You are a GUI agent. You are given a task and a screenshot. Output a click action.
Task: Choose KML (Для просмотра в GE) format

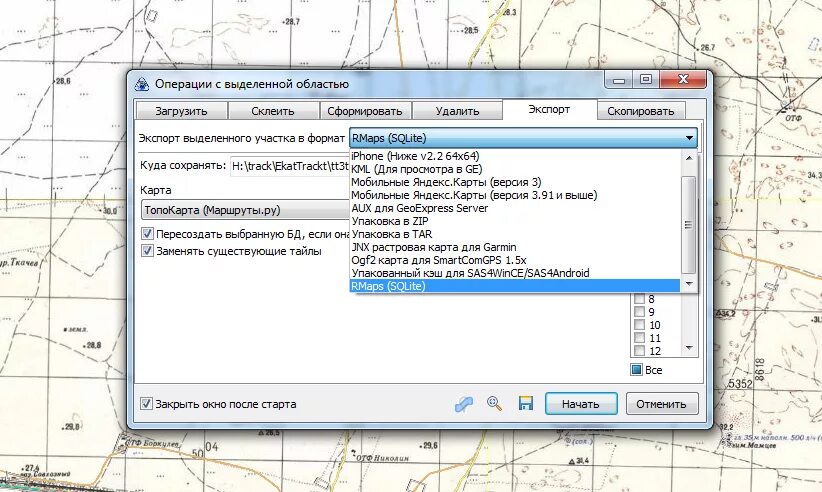tap(515, 169)
